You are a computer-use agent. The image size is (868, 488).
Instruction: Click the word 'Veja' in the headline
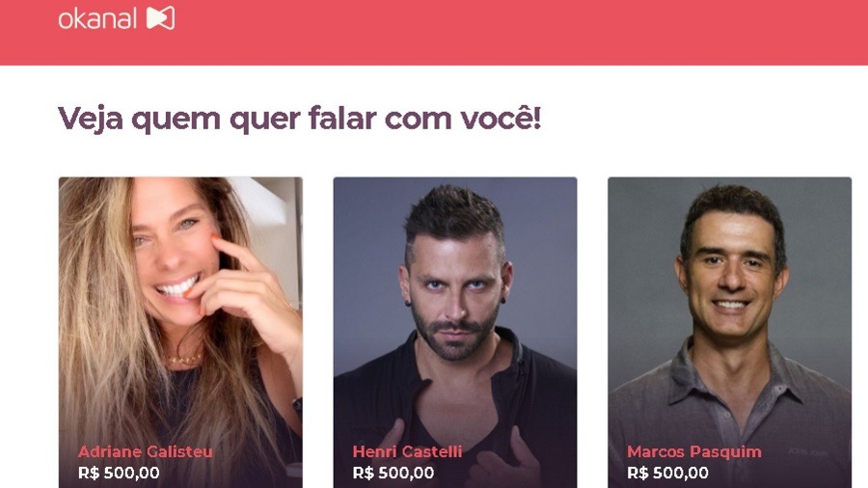point(91,119)
